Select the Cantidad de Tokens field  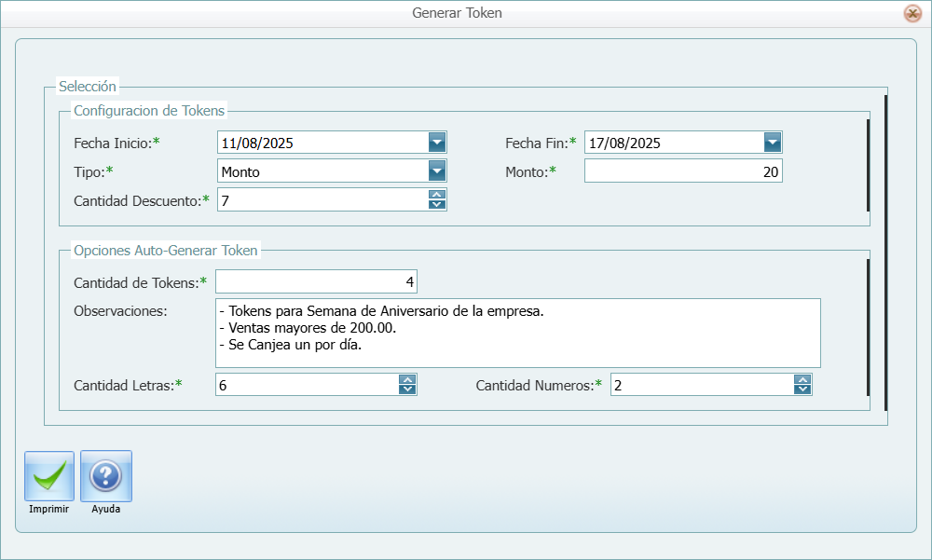(x=316, y=280)
